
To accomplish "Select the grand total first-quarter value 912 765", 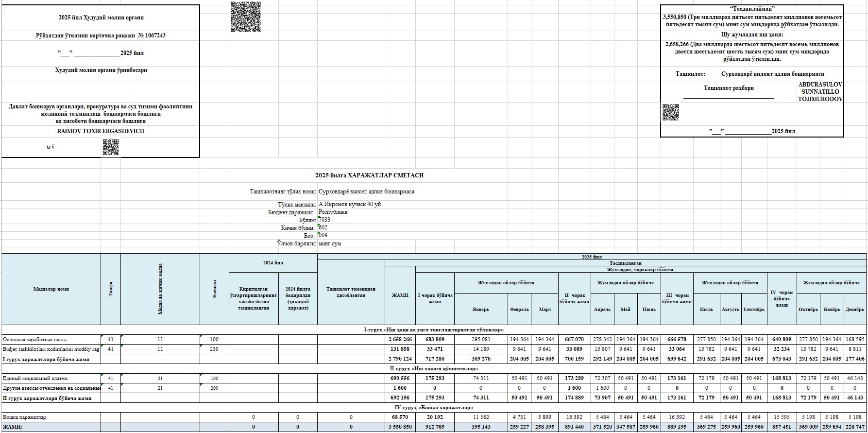I will [x=435, y=427].
